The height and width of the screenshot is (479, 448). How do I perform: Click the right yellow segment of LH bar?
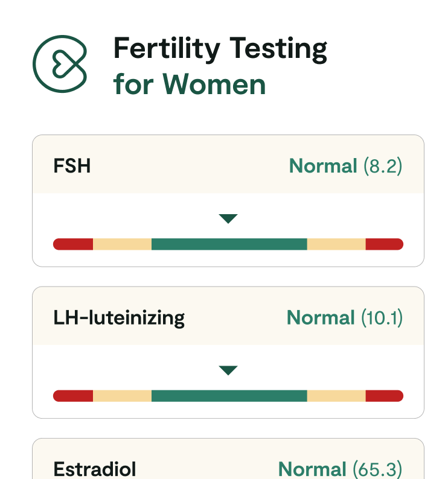[x=336, y=396]
